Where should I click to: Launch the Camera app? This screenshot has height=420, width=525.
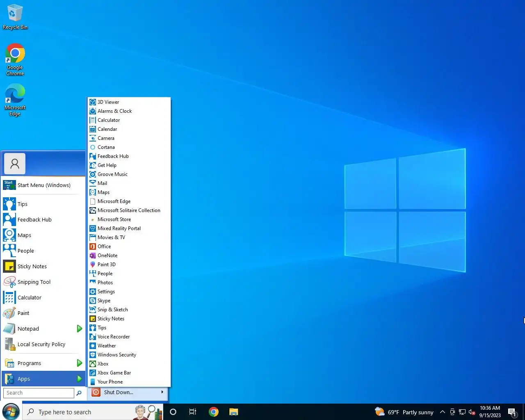click(x=129, y=138)
